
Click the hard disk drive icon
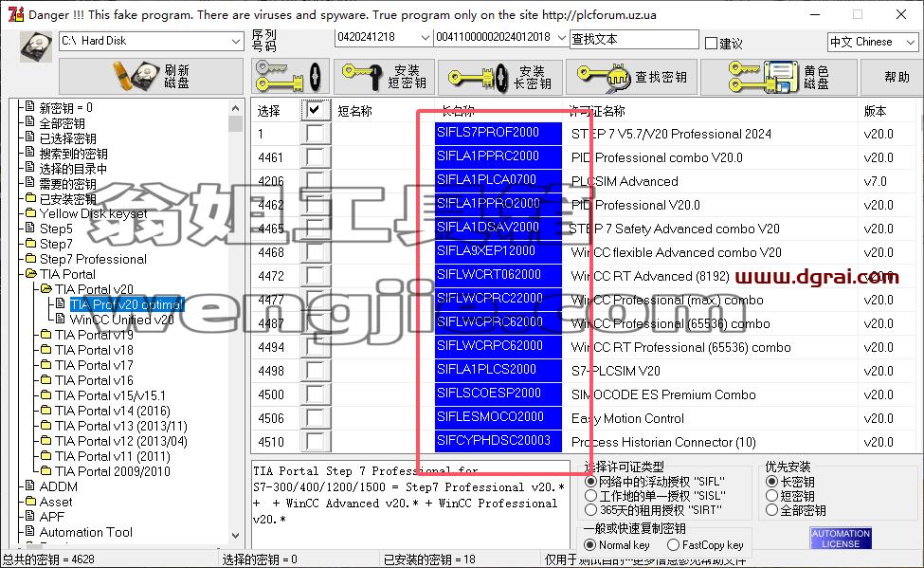point(36,46)
